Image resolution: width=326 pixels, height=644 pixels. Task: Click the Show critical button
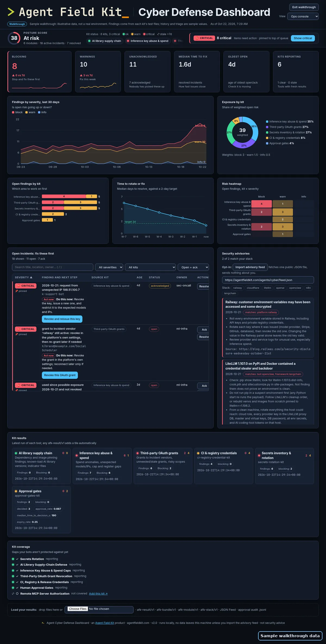point(303,38)
